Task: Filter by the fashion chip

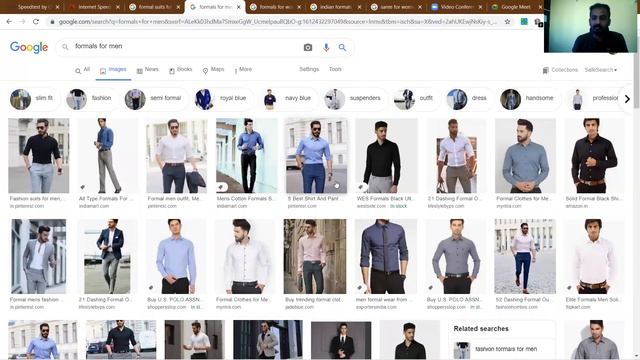Action: point(90,99)
